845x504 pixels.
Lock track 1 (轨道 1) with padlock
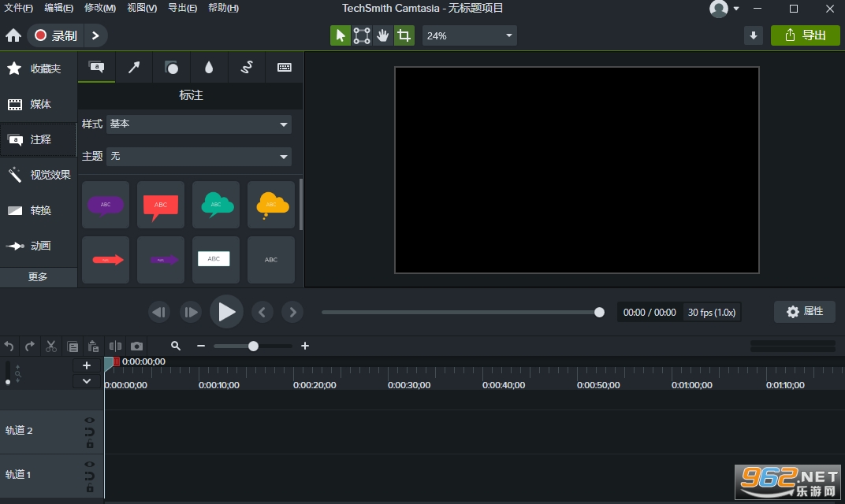pos(90,487)
